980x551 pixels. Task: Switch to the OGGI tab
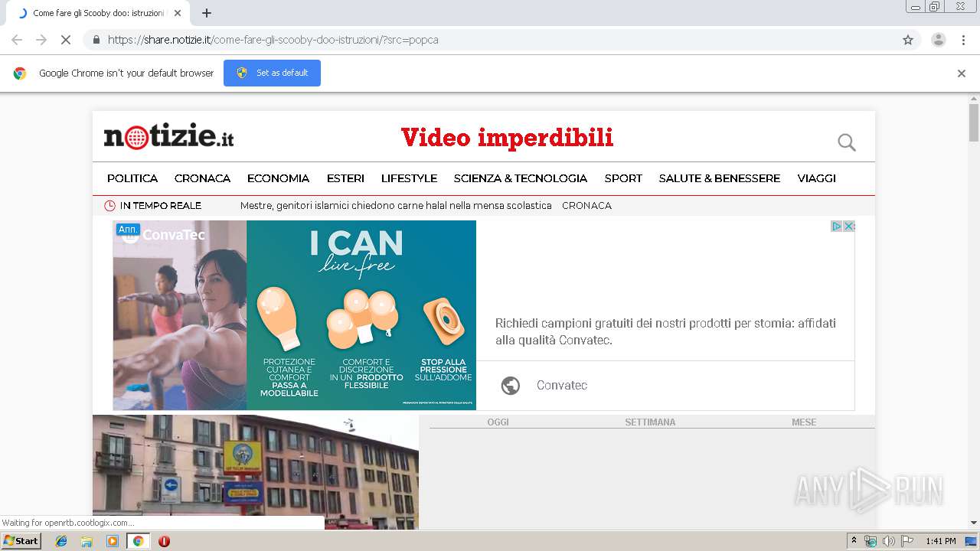tap(498, 422)
